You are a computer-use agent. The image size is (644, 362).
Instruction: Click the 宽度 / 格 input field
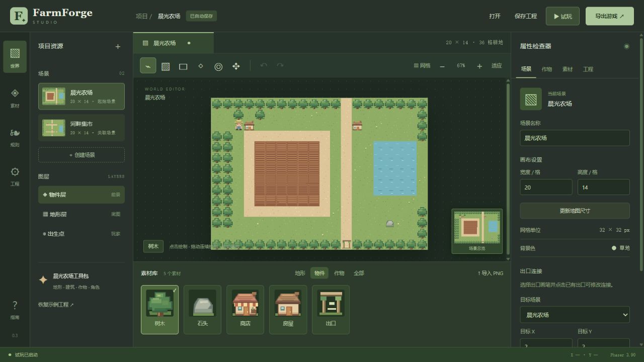click(546, 187)
